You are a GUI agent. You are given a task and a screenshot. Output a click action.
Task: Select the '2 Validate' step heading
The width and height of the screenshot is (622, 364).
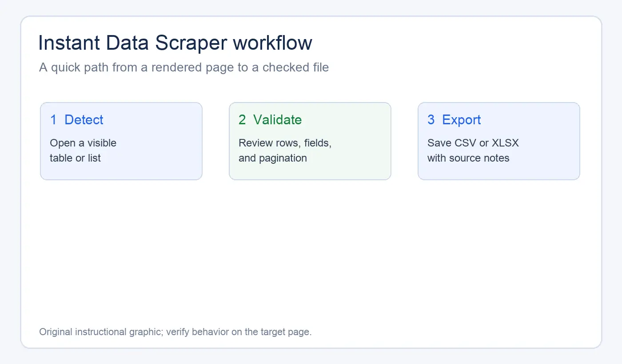pos(270,120)
